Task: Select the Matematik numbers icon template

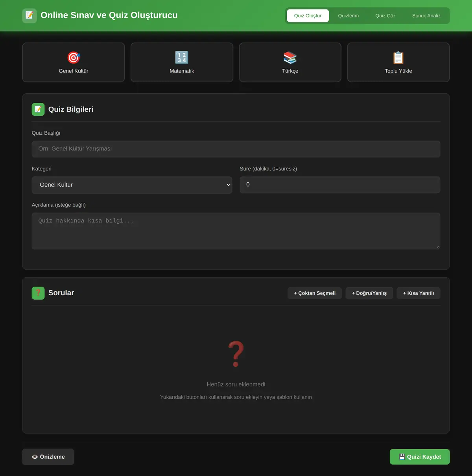Action: click(x=182, y=58)
